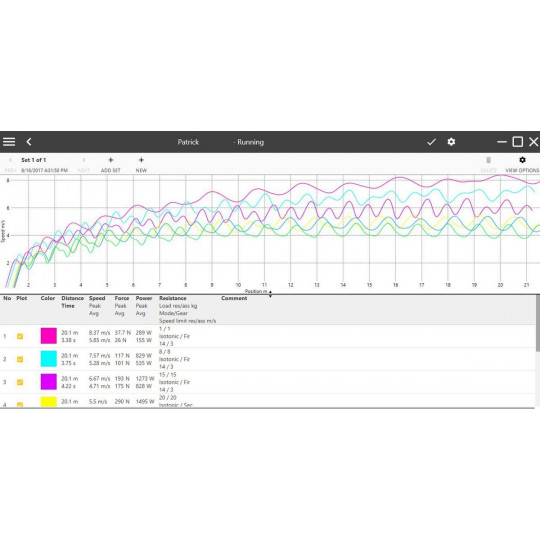The width and height of the screenshot is (540, 540).
Task: Click the 3.38 s time value
Action: tap(68, 340)
